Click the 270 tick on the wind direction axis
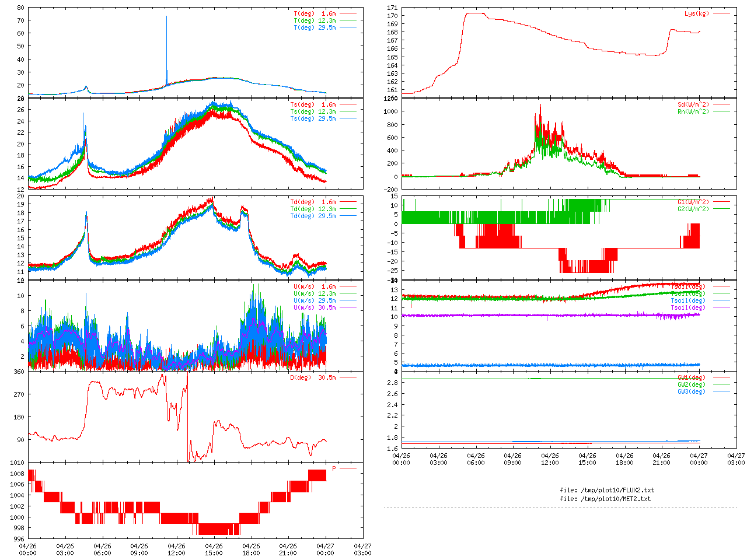 tap(19, 394)
